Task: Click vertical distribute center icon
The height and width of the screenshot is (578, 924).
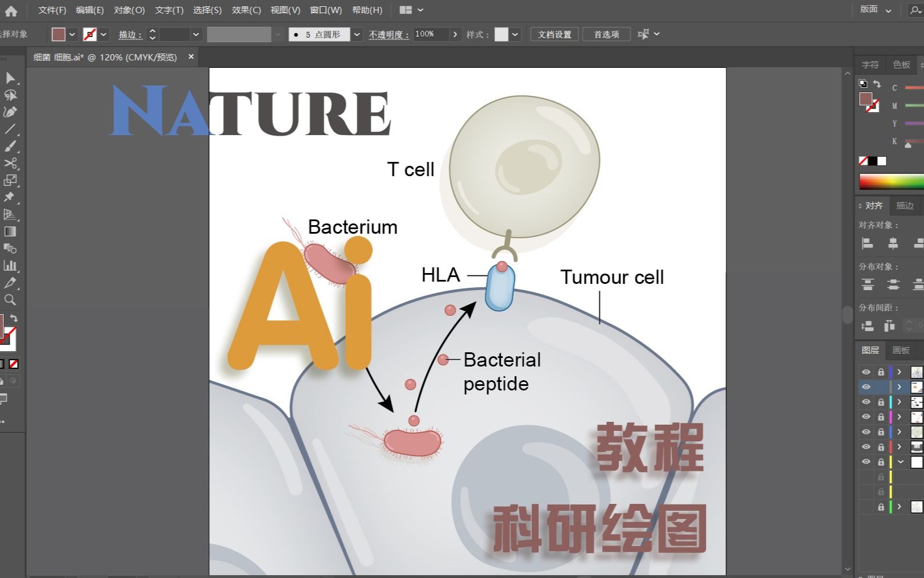Action: click(893, 284)
